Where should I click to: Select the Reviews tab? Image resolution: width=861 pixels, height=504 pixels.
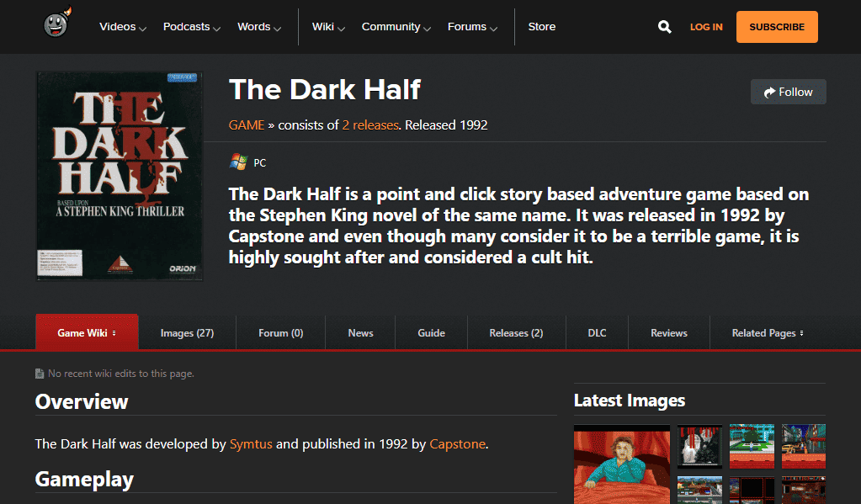pyautogui.click(x=669, y=333)
